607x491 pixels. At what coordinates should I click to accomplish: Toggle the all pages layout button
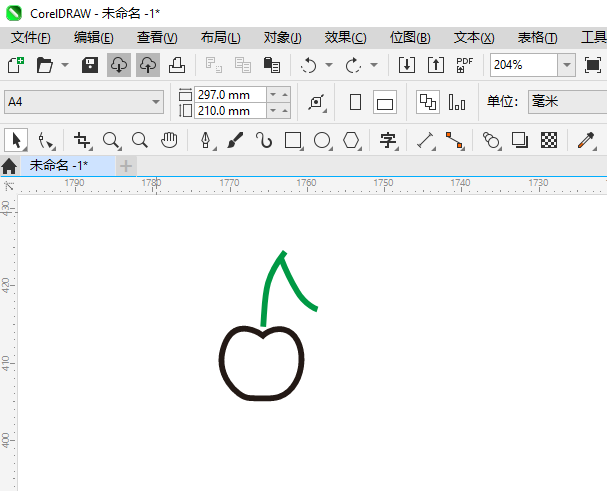tap(428, 102)
